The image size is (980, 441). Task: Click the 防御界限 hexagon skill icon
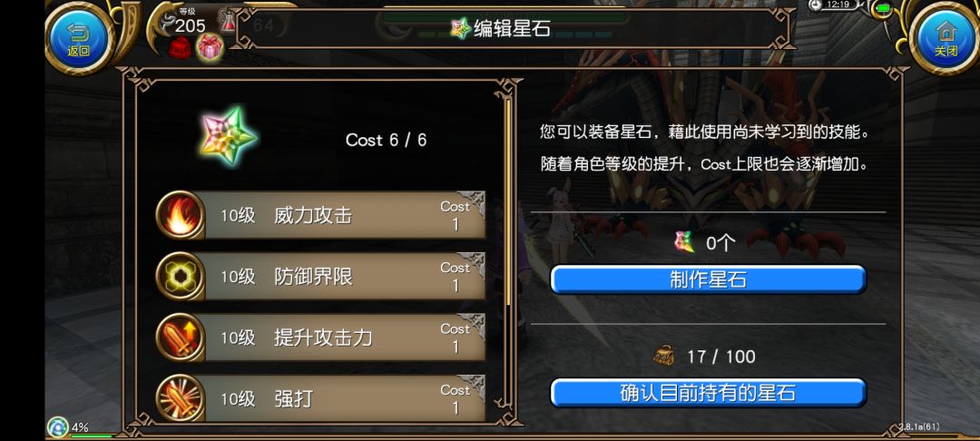click(181, 276)
